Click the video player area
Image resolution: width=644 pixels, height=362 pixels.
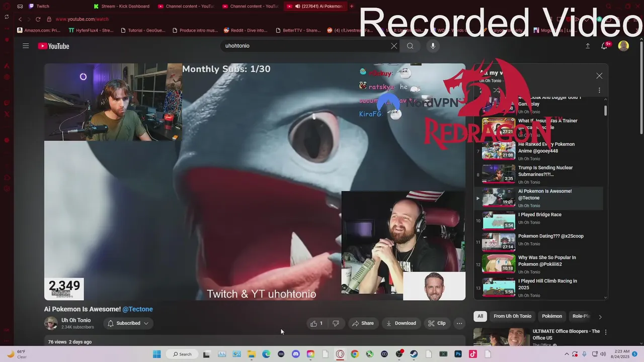[x=255, y=182]
